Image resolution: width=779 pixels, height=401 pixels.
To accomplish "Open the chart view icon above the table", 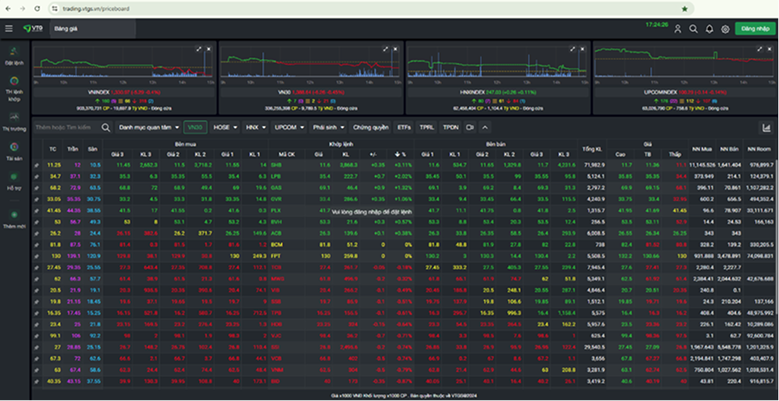I will click(766, 127).
